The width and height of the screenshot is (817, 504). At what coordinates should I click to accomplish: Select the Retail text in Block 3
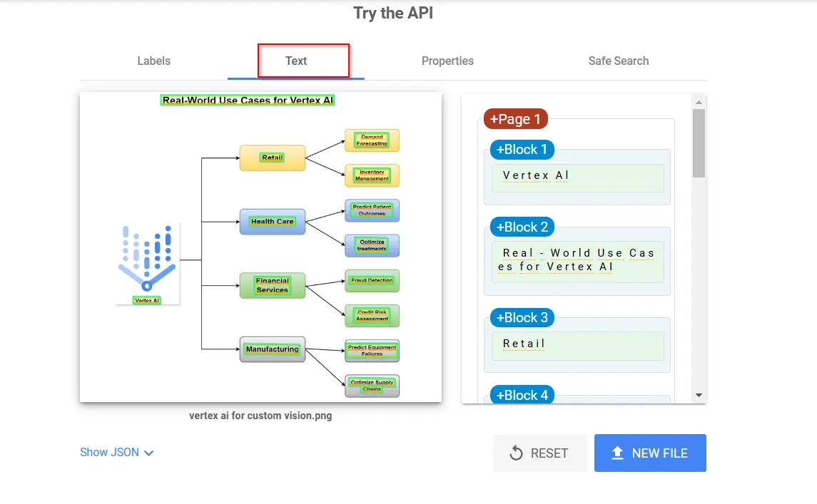pyautogui.click(x=524, y=344)
